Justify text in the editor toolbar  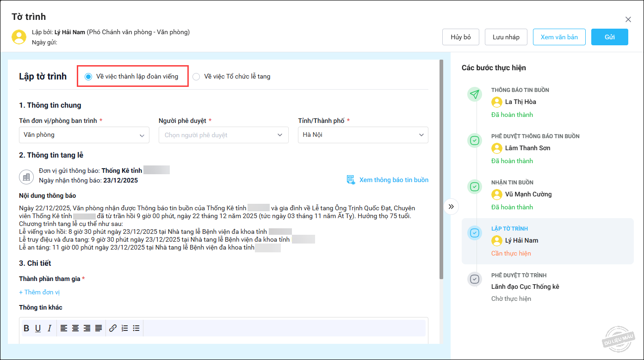99,328
